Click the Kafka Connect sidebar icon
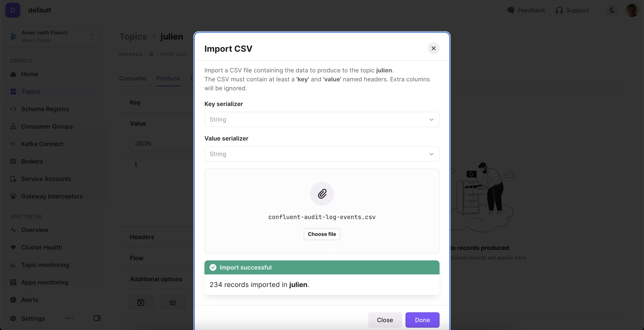 click(13, 144)
